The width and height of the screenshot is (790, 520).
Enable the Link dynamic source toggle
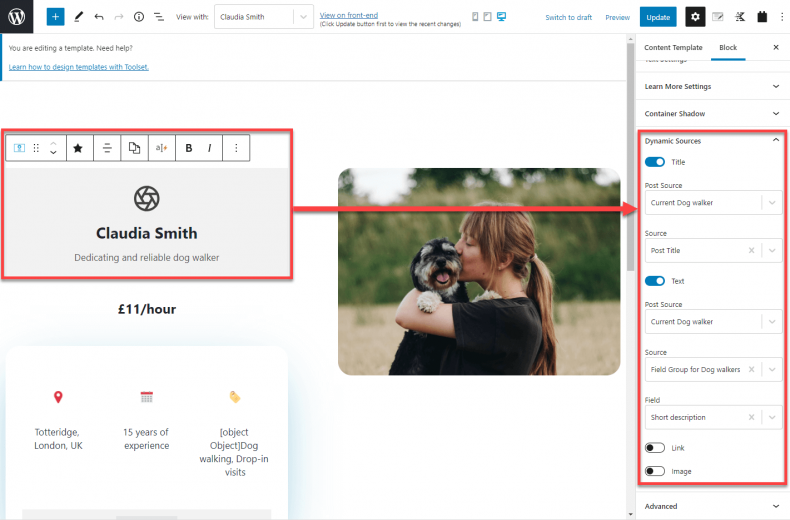coord(654,447)
